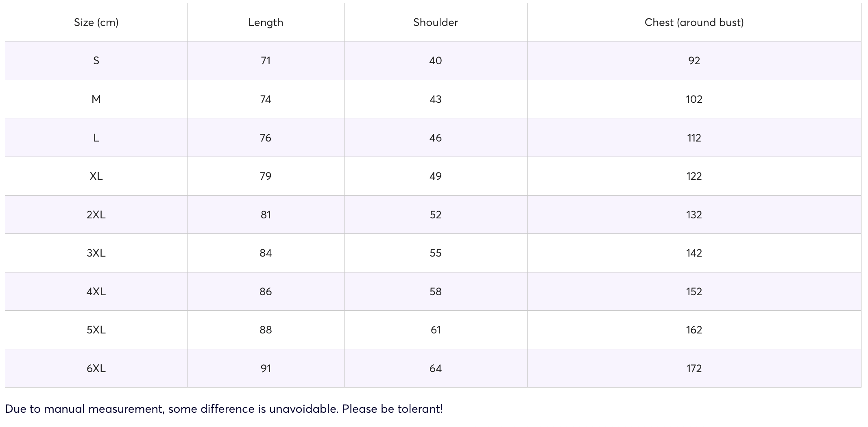Click the Chest (around bust) header
This screenshot has height=427, width=868.
[x=694, y=22]
